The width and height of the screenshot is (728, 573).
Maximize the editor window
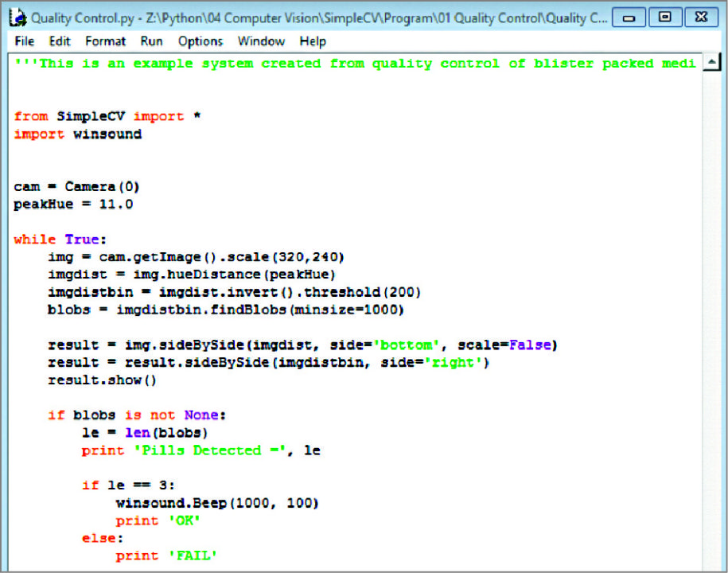click(x=664, y=17)
